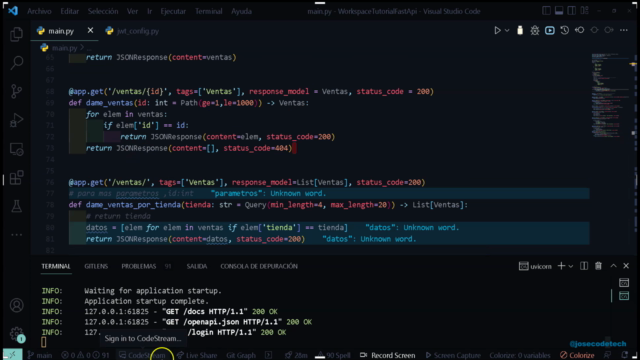Open the Explorer view in activity bar

[x=16, y=34]
